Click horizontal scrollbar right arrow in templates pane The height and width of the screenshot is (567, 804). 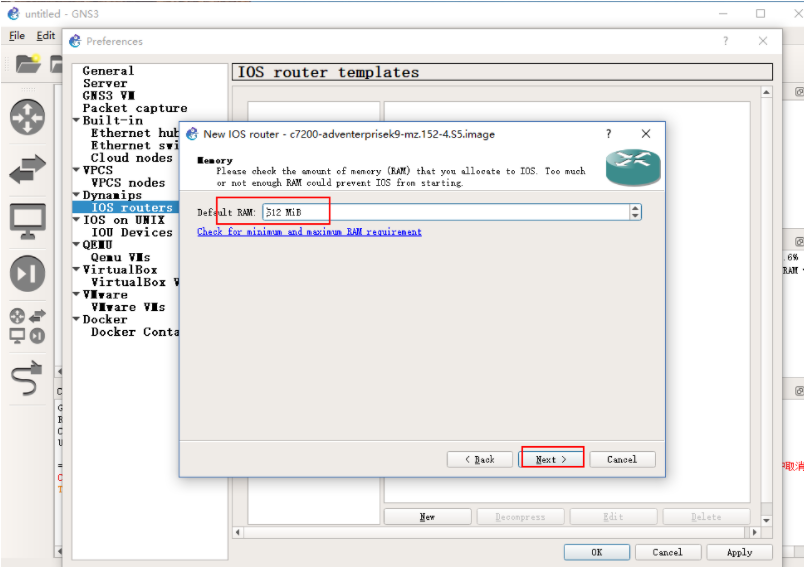pyautogui.click(x=754, y=532)
